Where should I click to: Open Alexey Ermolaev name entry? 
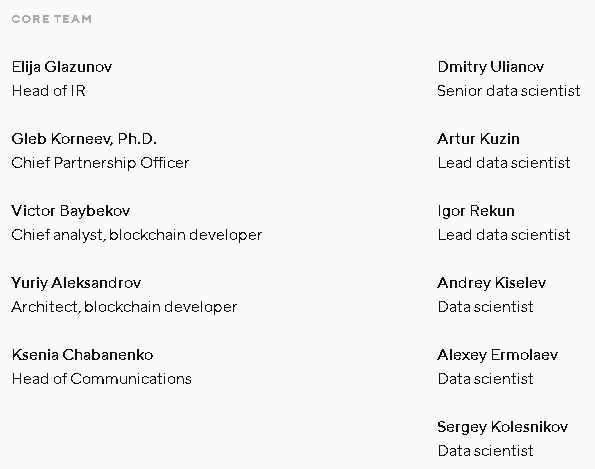tap(497, 355)
